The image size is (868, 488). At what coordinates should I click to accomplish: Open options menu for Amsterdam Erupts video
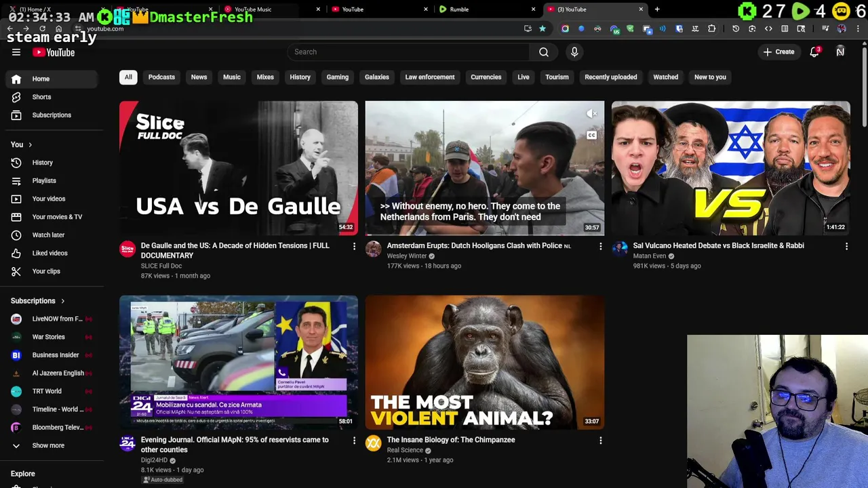[600, 247]
